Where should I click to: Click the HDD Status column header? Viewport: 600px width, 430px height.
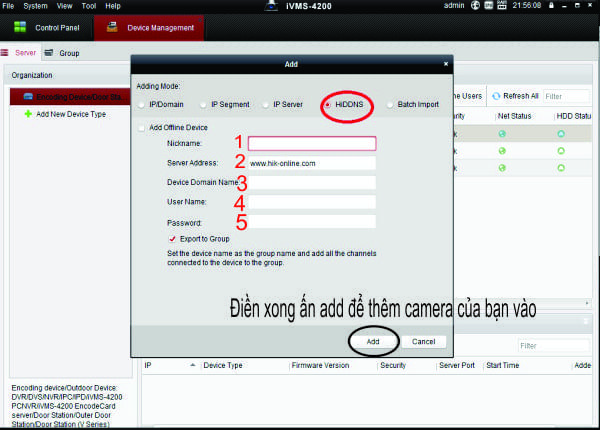click(574, 116)
